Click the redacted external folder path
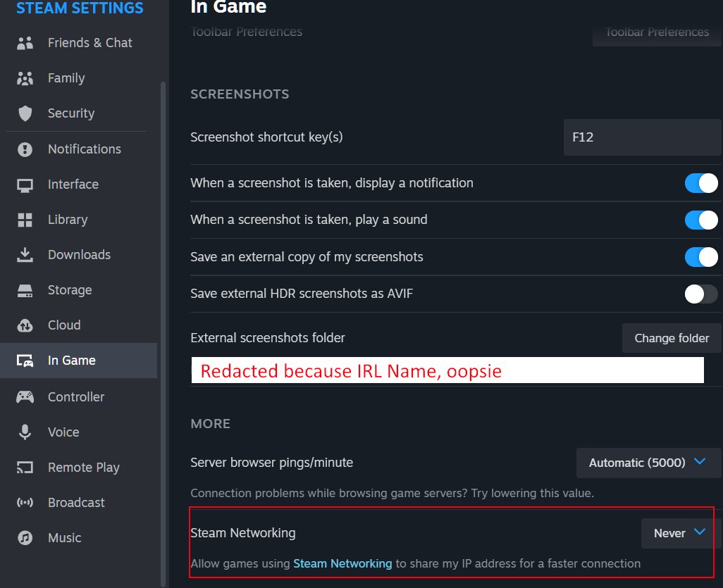 pos(447,370)
